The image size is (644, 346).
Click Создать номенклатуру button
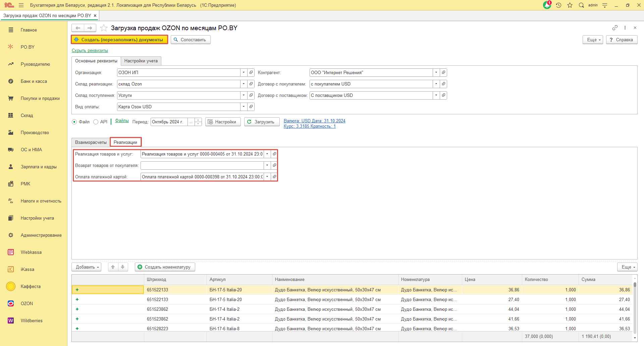[x=165, y=267]
